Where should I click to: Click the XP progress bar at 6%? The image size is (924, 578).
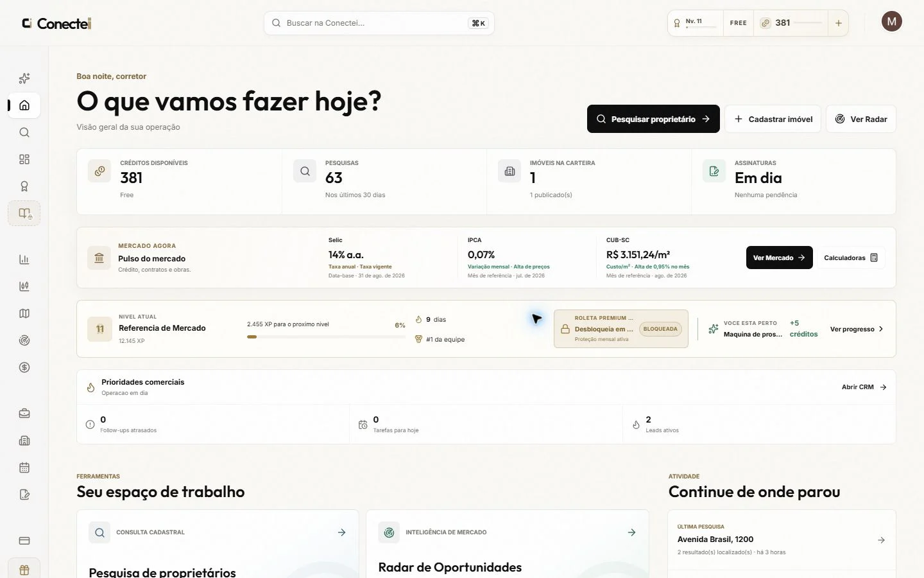[326, 337]
